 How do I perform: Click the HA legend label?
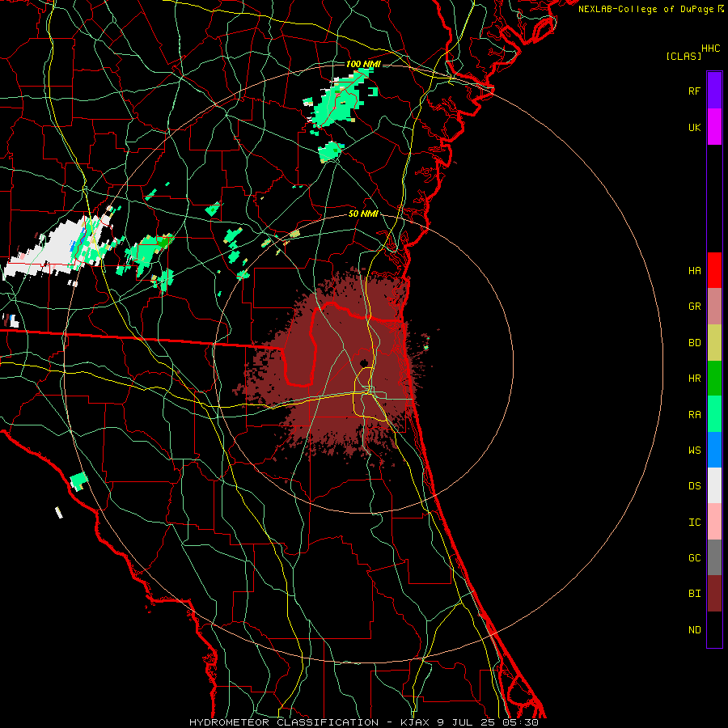click(694, 270)
